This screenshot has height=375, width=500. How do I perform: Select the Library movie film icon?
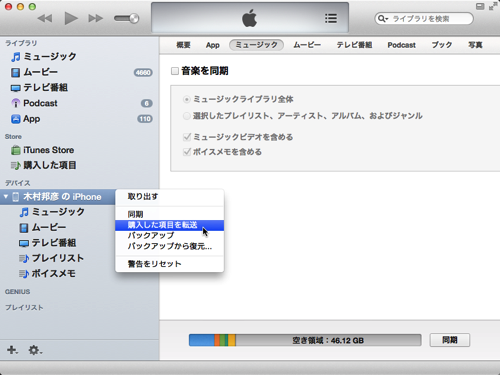pyautogui.click(x=15, y=72)
